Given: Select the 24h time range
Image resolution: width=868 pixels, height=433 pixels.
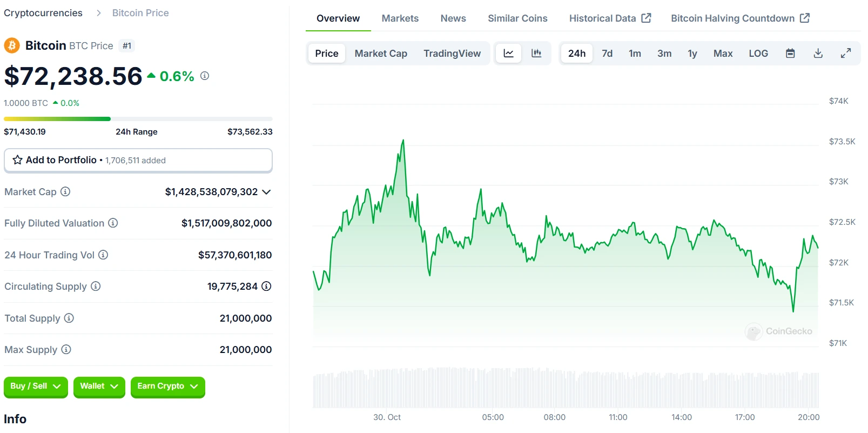Looking at the screenshot, I should 577,53.
